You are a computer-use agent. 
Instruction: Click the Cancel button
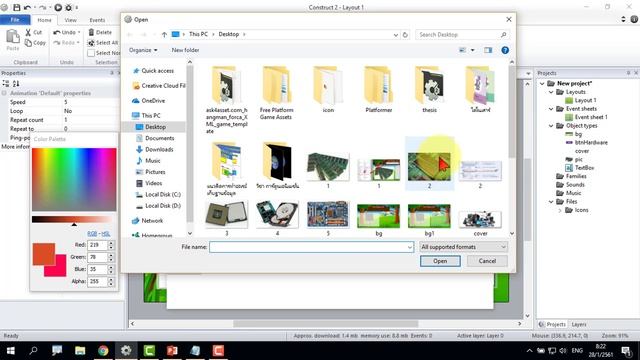[x=487, y=261]
